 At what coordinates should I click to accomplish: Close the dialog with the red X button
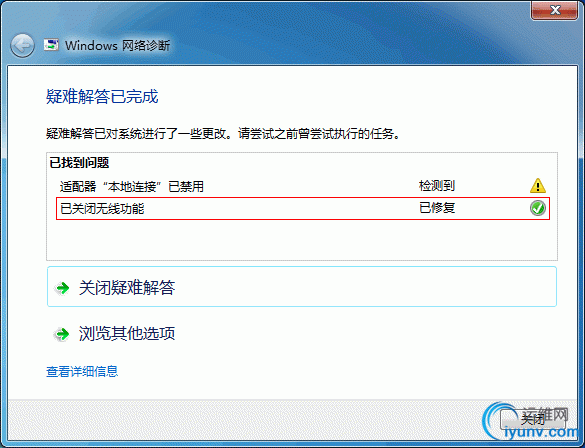[x=555, y=10]
